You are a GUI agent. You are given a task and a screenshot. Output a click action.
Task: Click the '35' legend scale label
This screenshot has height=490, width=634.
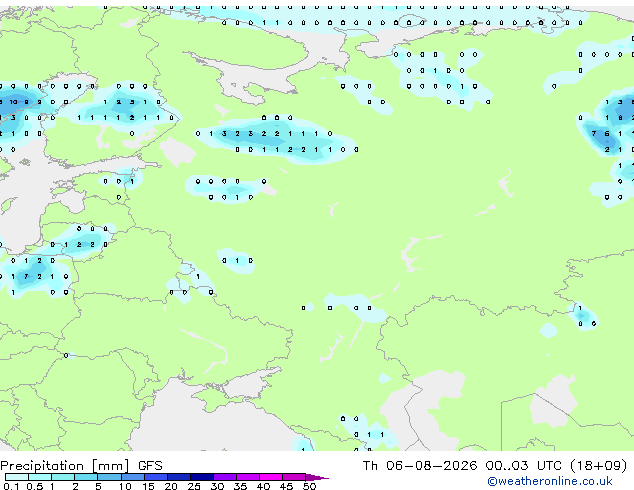click(x=240, y=486)
